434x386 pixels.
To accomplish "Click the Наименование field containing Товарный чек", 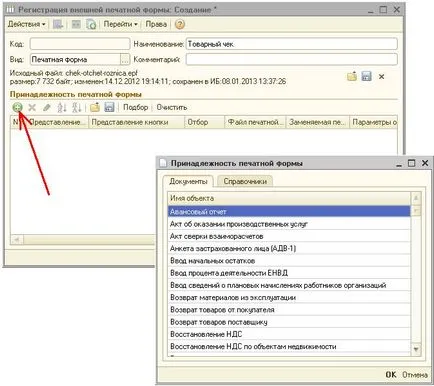I will (x=292, y=44).
